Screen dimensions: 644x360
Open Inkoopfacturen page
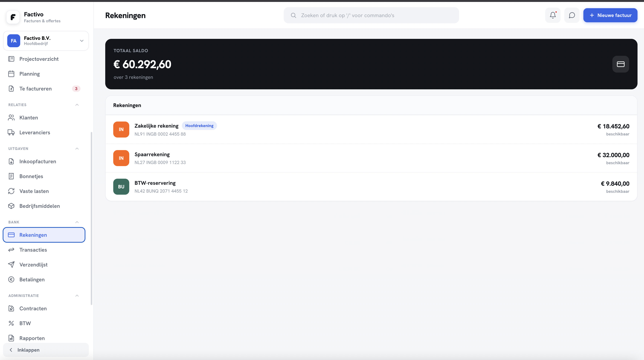click(x=44, y=161)
